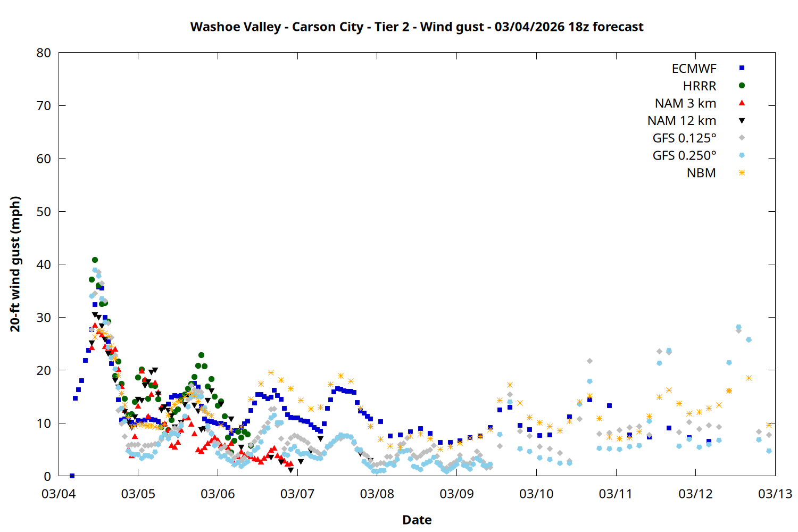This screenshot has width=798, height=532.
Task: Click the 03/10 date tick label
Action: [536, 494]
